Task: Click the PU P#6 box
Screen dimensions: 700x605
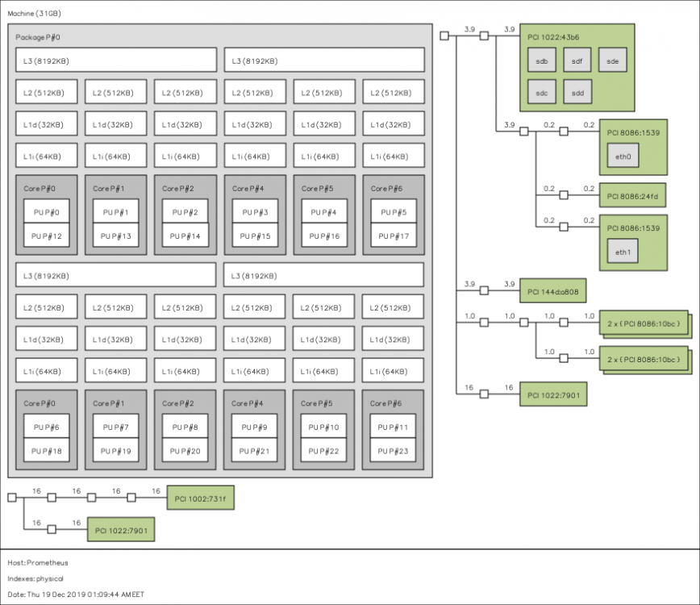Action: (x=47, y=426)
